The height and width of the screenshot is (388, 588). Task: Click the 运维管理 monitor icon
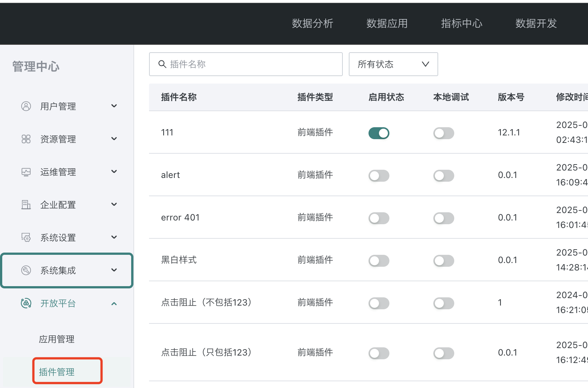coord(26,172)
